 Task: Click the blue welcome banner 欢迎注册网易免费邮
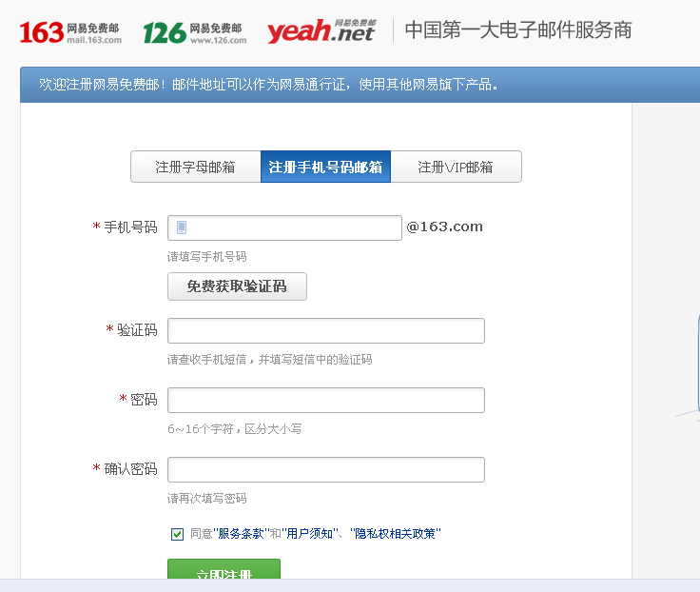pos(268,85)
